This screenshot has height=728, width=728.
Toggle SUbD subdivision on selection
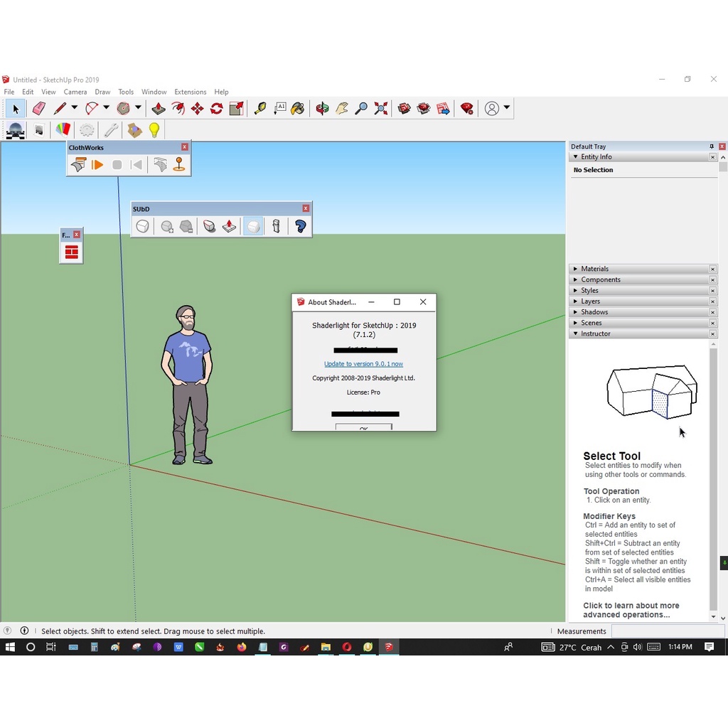[143, 226]
